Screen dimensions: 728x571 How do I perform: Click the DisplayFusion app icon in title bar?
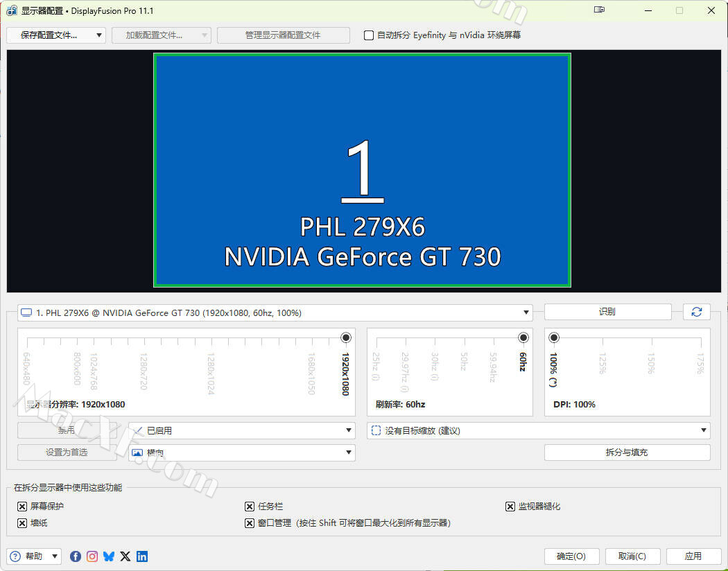point(12,11)
